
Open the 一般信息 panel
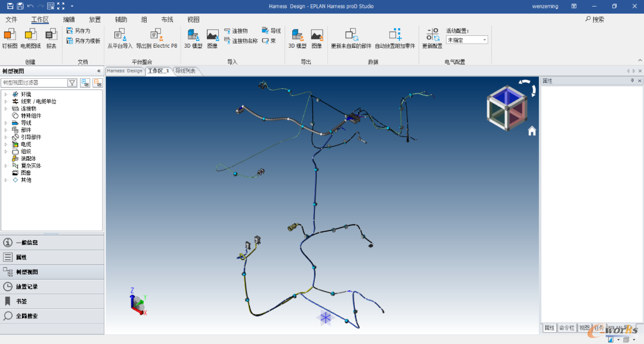[x=52, y=243]
